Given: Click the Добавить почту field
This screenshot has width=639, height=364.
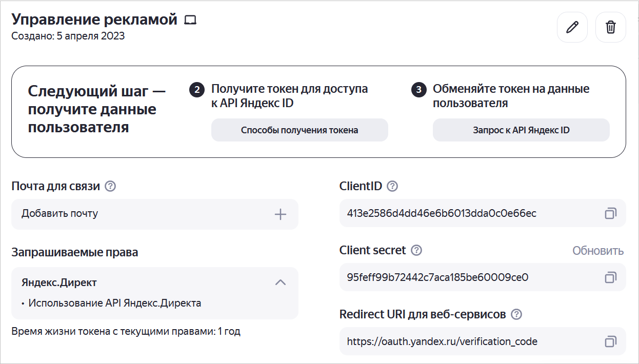Looking at the screenshot, I should pyautogui.click(x=144, y=214).
